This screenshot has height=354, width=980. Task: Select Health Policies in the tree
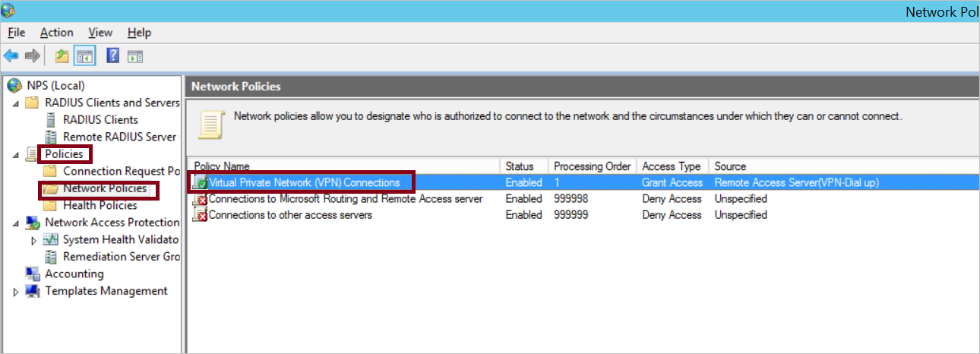pyautogui.click(x=100, y=205)
